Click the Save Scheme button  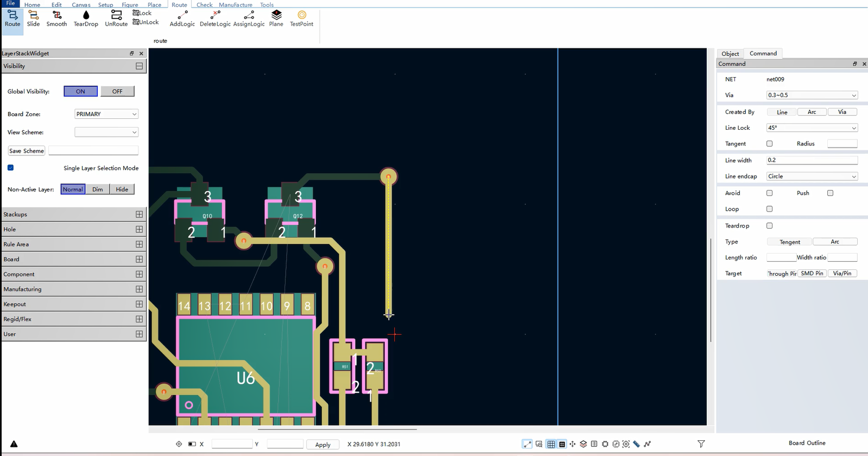[x=26, y=150]
